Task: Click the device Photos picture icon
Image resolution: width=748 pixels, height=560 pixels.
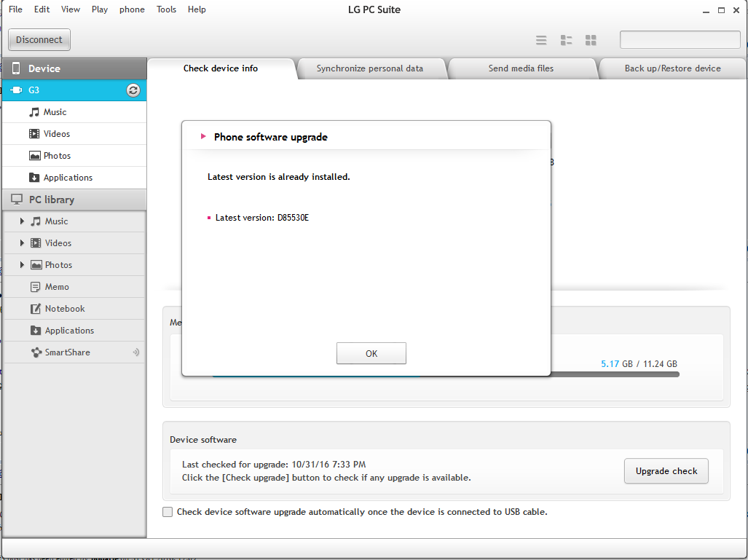Action: [34, 156]
